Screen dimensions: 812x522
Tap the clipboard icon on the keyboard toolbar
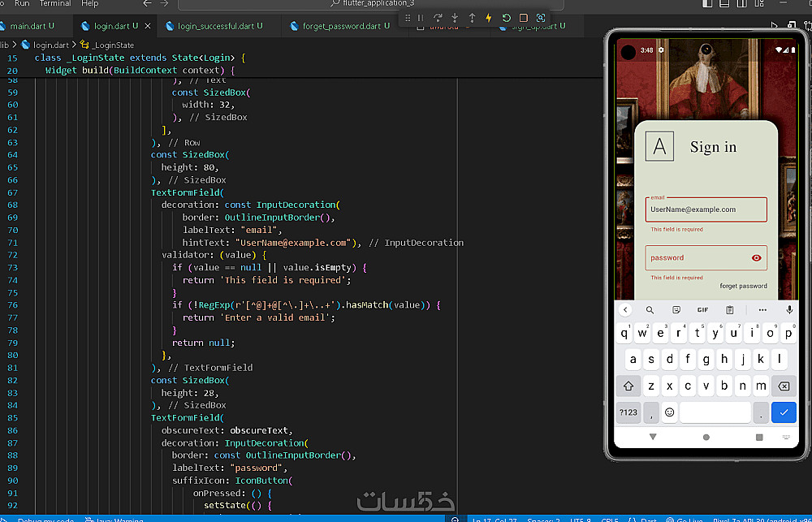[x=730, y=310]
